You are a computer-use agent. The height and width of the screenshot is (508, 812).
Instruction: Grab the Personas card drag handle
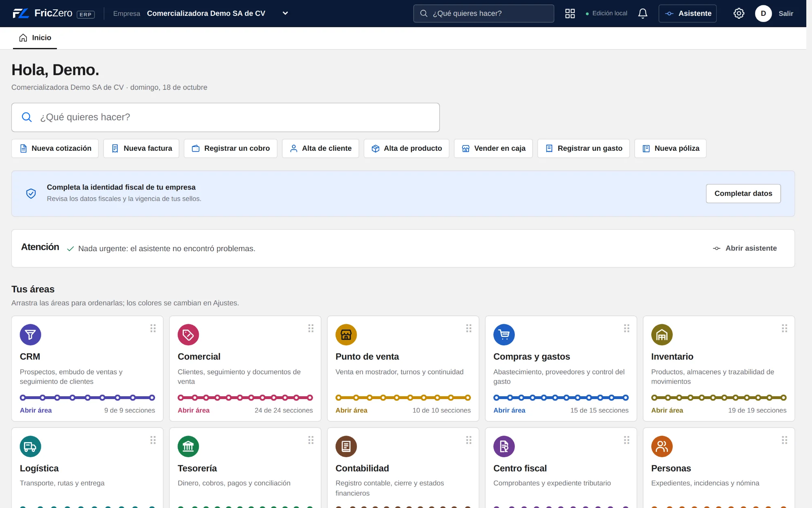(x=785, y=440)
